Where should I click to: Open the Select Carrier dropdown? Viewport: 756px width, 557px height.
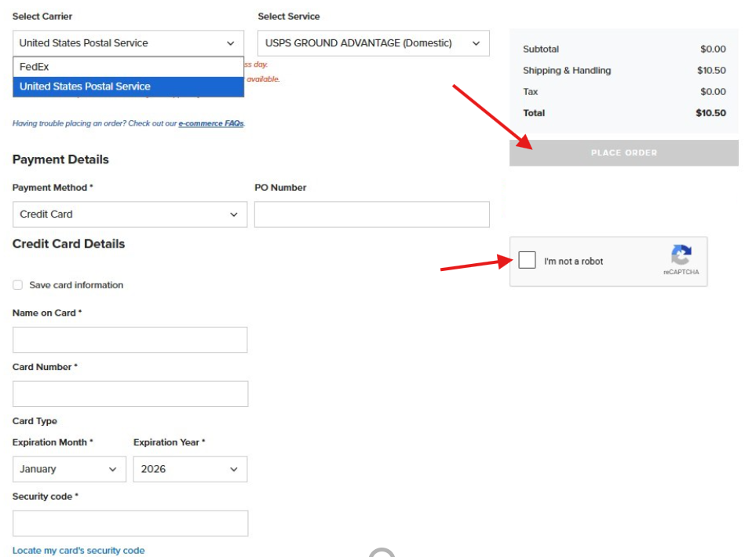click(x=128, y=43)
